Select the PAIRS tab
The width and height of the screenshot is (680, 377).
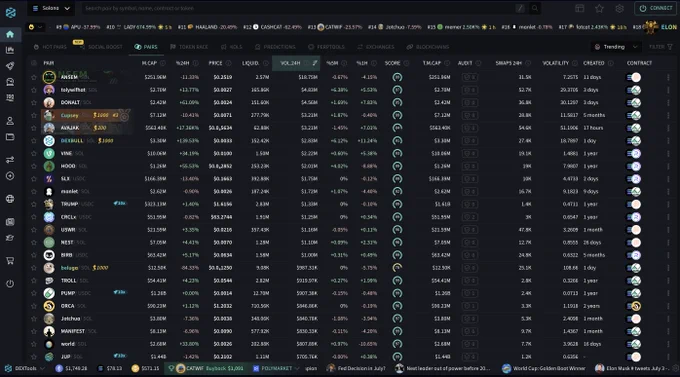[146, 47]
